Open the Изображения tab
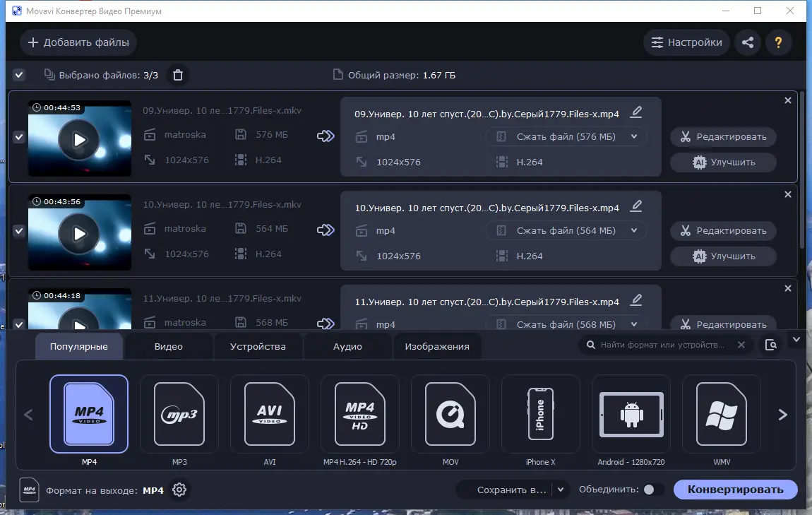Viewport: 812px width, 515px height. tap(437, 347)
